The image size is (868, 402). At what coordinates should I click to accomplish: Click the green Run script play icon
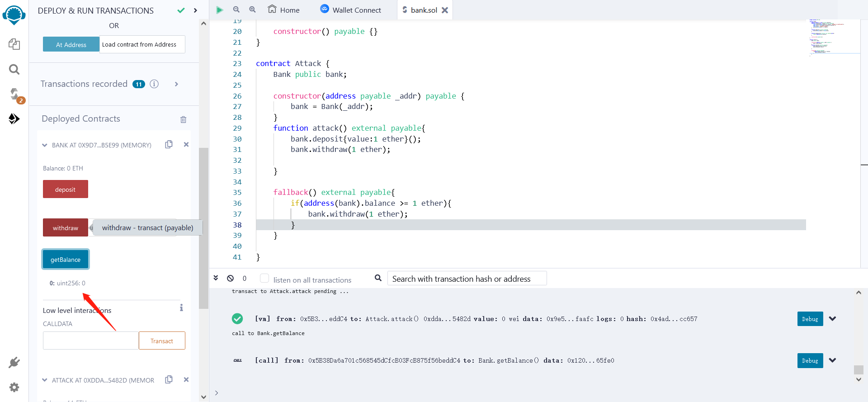[219, 10]
